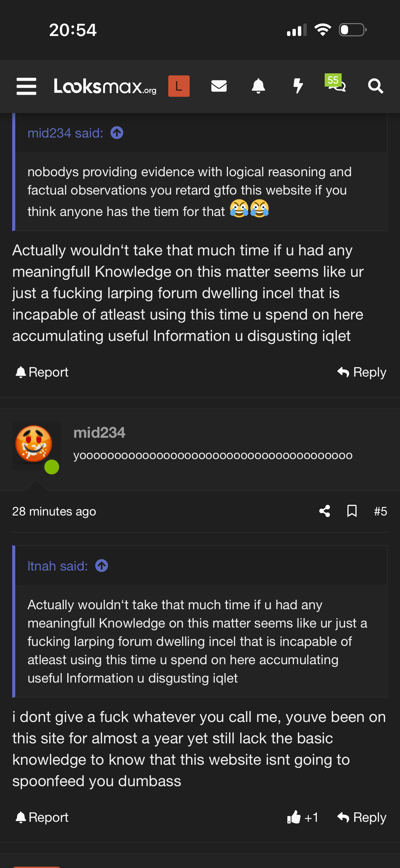Tap the lightning bolt what's new icon
The height and width of the screenshot is (868, 400).
(298, 86)
